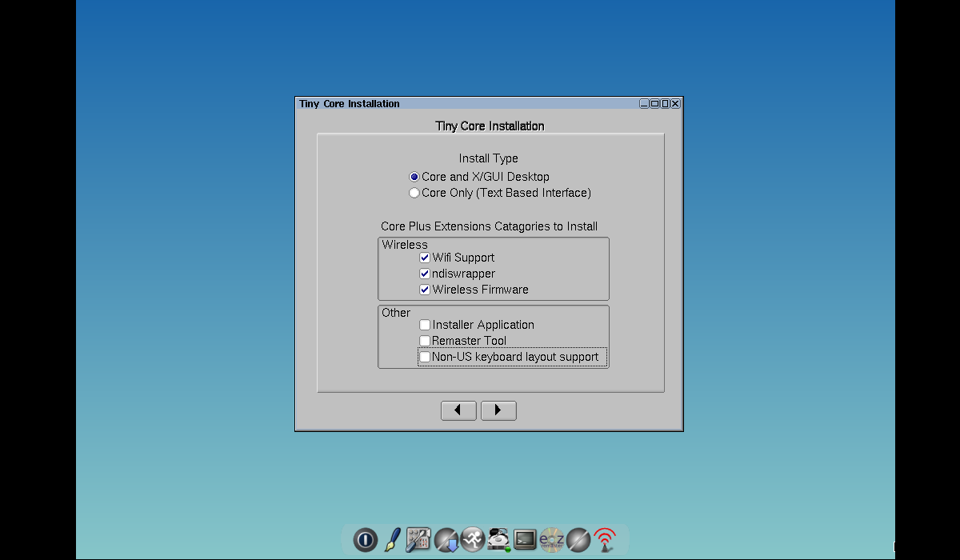The image size is (960, 560).
Task: Check the Remaster Tool option
Action: click(x=425, y=341)
